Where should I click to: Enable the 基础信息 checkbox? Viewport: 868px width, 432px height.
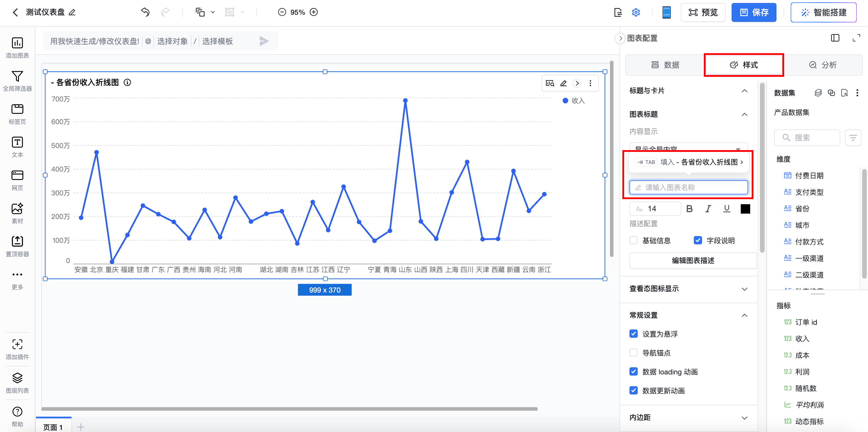click(x=634, y=240)
